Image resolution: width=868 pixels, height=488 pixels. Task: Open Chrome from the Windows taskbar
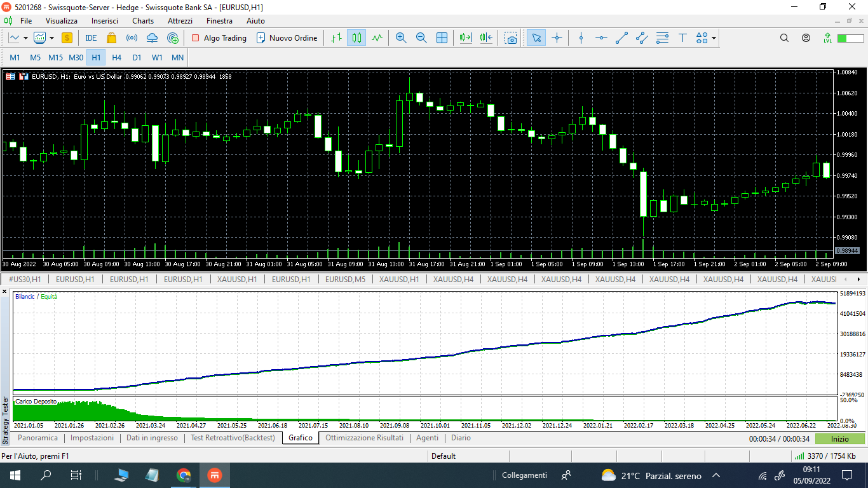[x=184, y=475]
